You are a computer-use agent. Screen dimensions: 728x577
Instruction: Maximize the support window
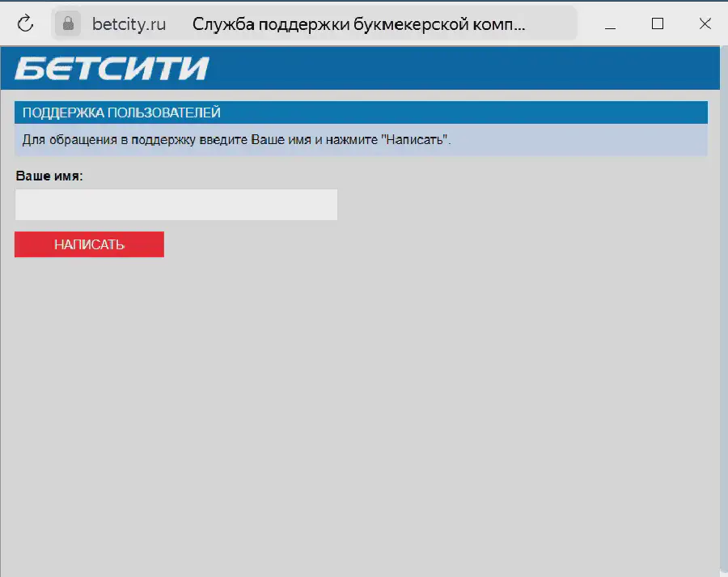(658, 23)
